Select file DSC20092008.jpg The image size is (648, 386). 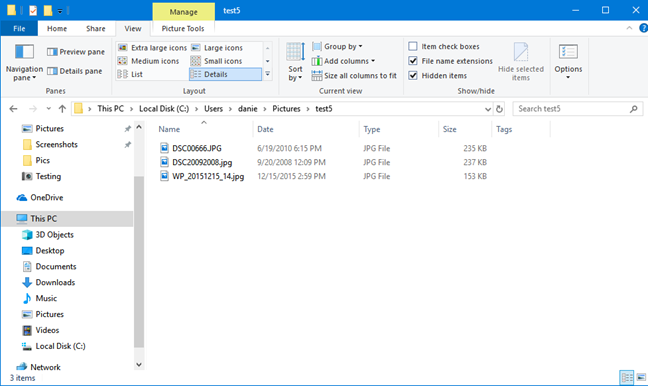(x=202, y=162)
